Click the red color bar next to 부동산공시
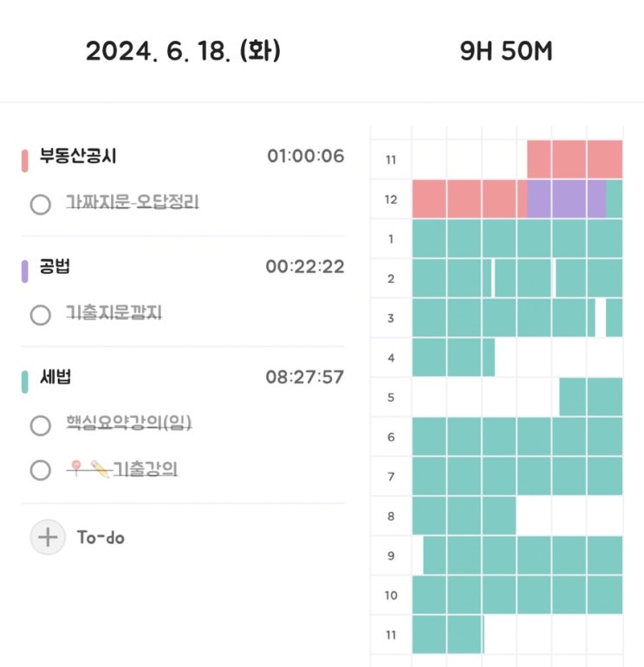 click(24, 161)
